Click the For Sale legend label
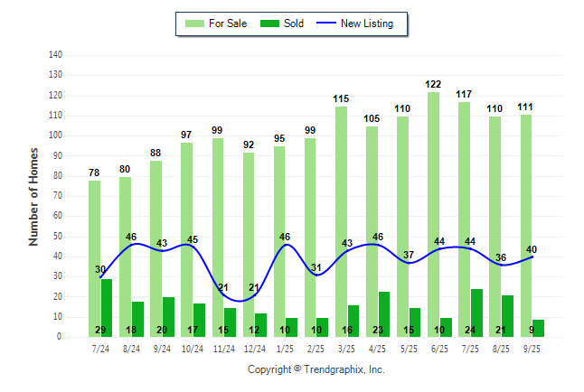The height and width of the screenshot is (392, 584). [x=230, y=23]
